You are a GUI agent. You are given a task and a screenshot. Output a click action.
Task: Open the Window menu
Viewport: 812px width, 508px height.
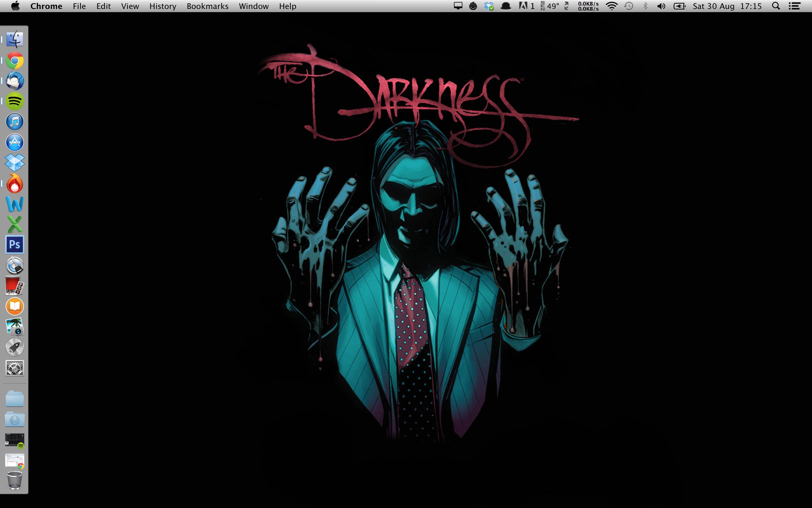click(254, 6)
